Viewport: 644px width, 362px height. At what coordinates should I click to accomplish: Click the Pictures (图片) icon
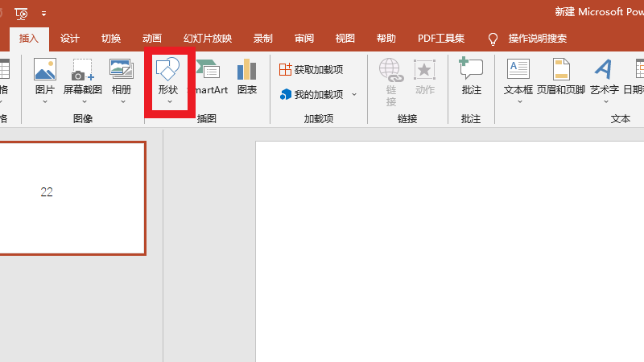click(x=45, y=73)
